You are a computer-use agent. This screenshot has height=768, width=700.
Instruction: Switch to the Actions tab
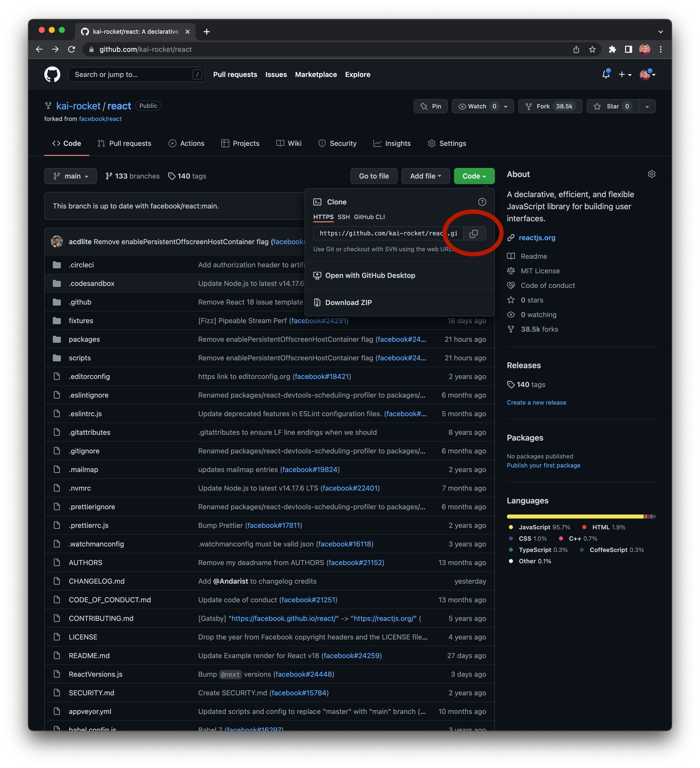187,144
